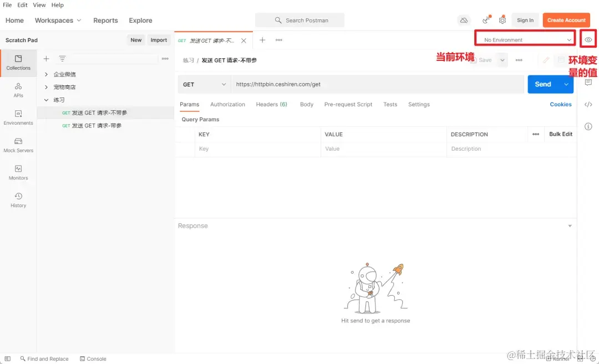
Task: Click the Description cell in query params
Action: 511,149
